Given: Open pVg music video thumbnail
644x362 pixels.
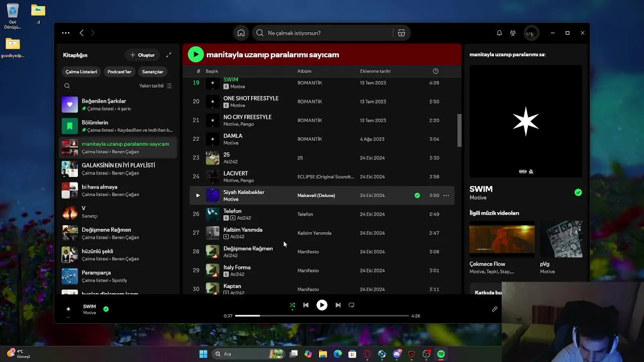Looking at the screenshot, I should click(561, 239).
